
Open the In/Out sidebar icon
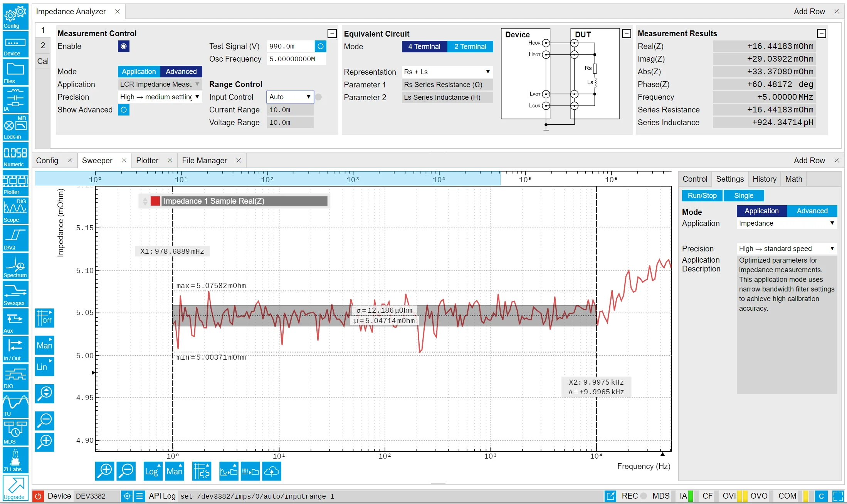point(15,349)
